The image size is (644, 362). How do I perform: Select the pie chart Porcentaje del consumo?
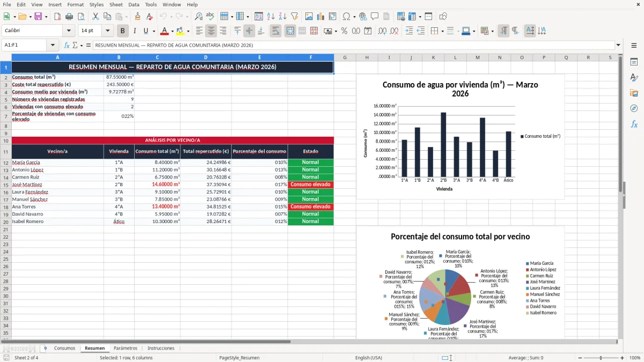coord(460,283)
